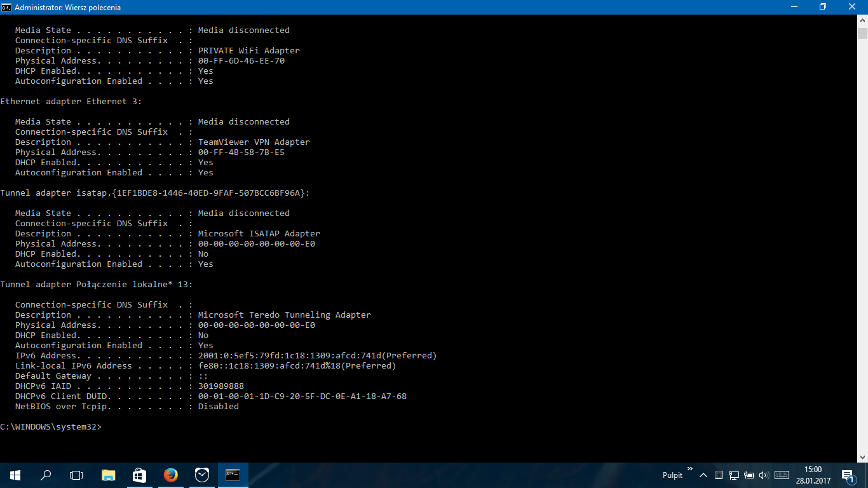Image resolution: width=868 pixels, height=488 pixels.
Task: Open Windows Store taskbar icon
Action: click(x=139, y=475)
